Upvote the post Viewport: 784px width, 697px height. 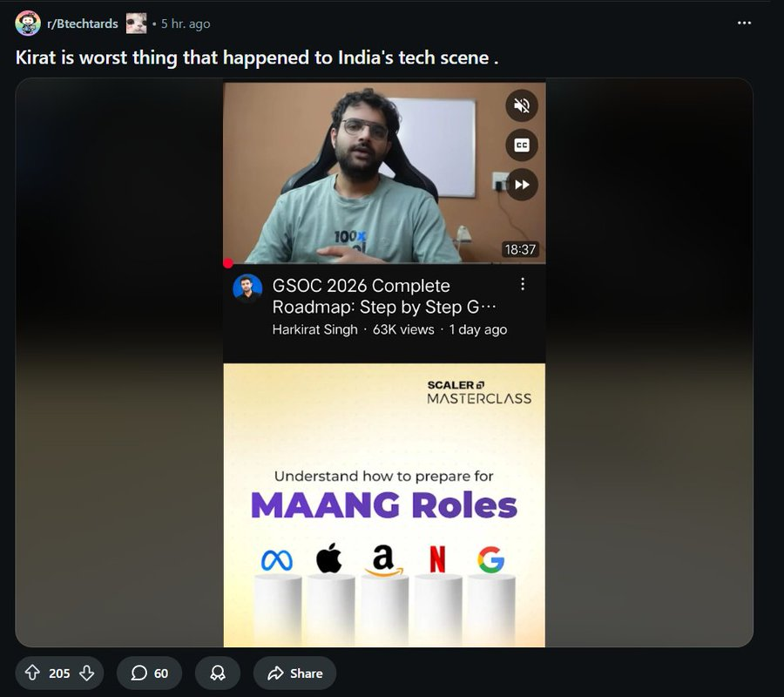[32, 673]
